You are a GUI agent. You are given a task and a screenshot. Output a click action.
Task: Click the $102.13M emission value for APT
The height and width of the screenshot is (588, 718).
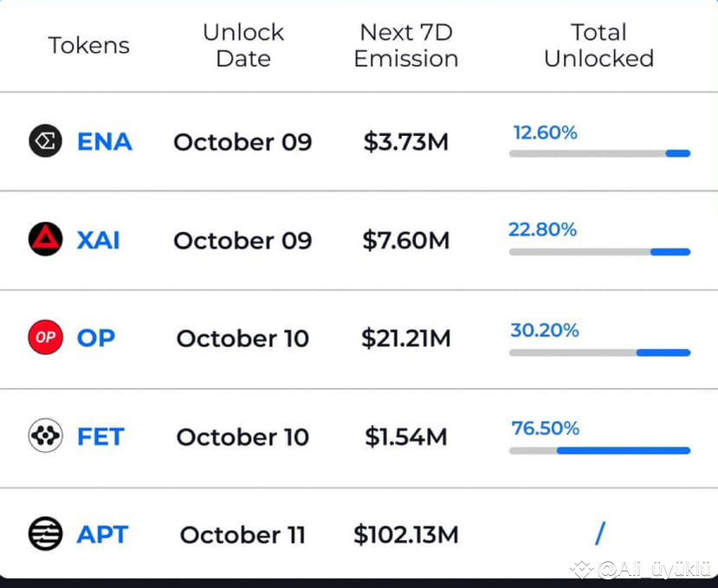click(405, 534)
